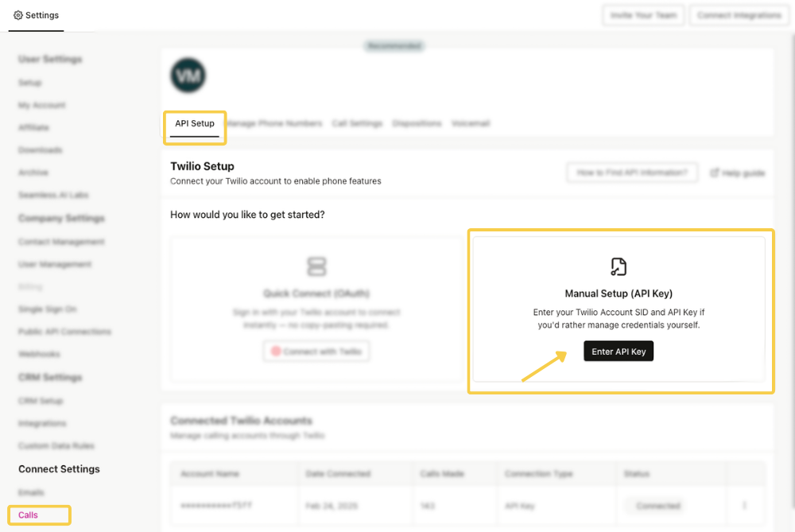Open the Help guide link
Viewport: 795px width, 532px height.
(738, 173)
